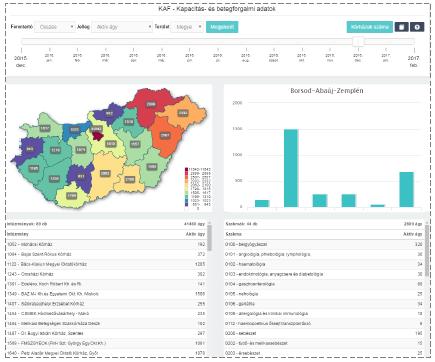
Task: Open the Jelleg dropdown
Action: pos(122,27)
